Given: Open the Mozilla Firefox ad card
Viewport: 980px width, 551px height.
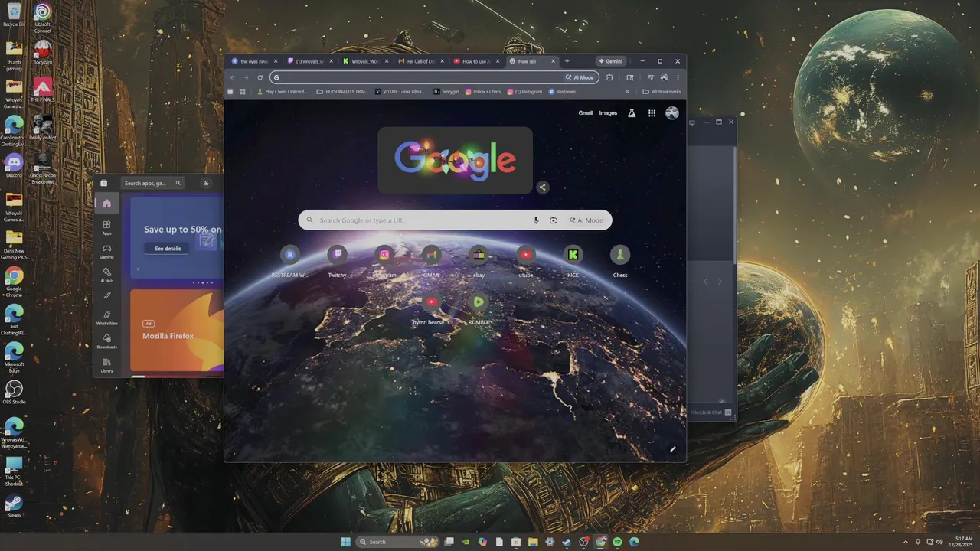Looking at the screenshot, I should pos(177,330).
